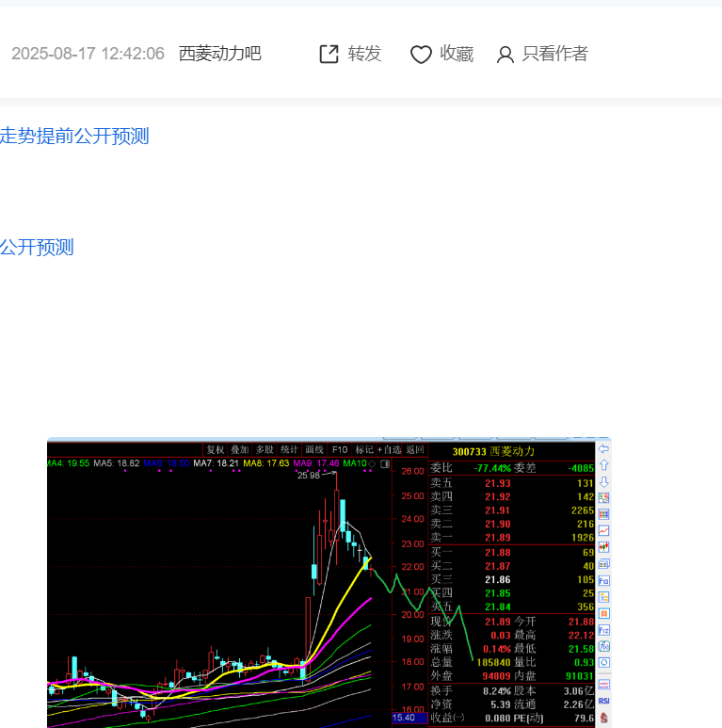Click the 买三 price 21.86
Viewport: 722px width, 728px height.
pyautogui.click(x=497, y=579)
